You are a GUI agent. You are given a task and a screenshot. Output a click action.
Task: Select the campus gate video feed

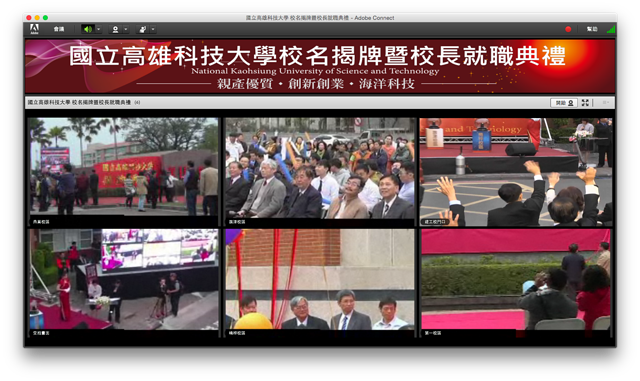[x=123, y=172]
